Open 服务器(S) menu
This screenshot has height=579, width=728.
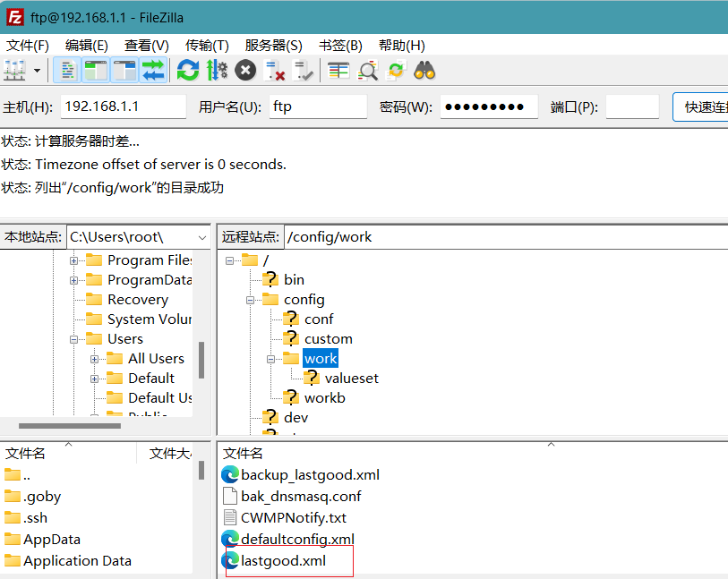(x=273, y=46)
